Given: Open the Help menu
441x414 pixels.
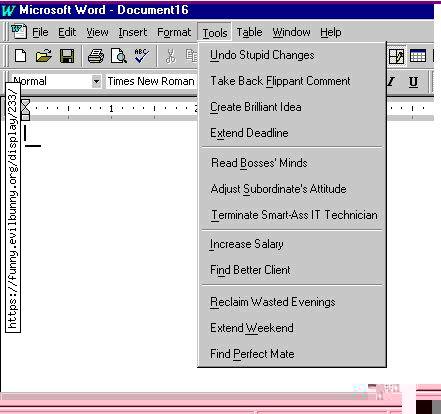Looking at the screenshot, I should tap(331, 32).
